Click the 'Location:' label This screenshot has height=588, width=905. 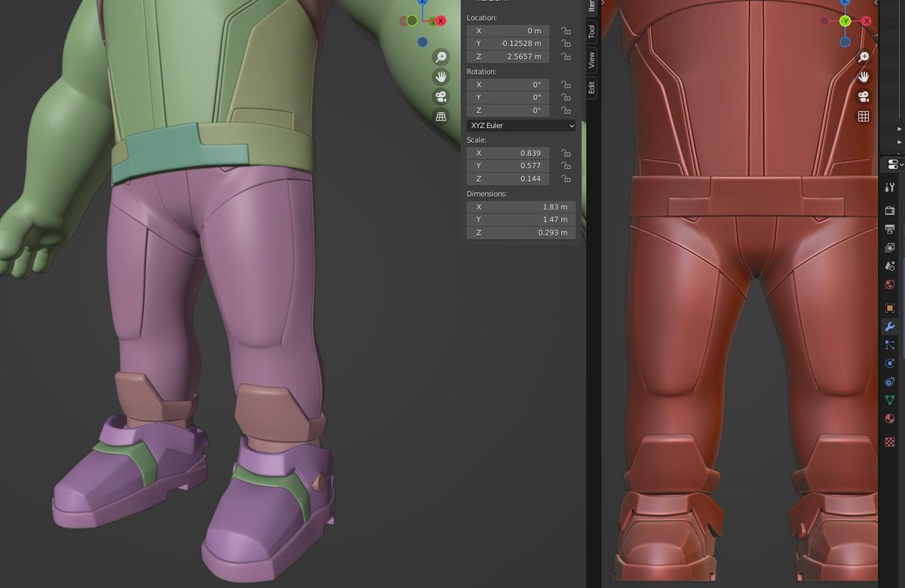482,17
